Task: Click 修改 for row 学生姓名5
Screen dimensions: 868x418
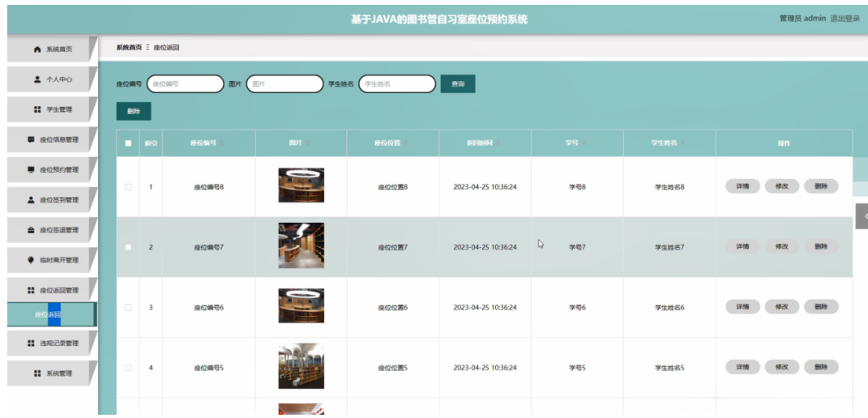Action: (781, 367)
